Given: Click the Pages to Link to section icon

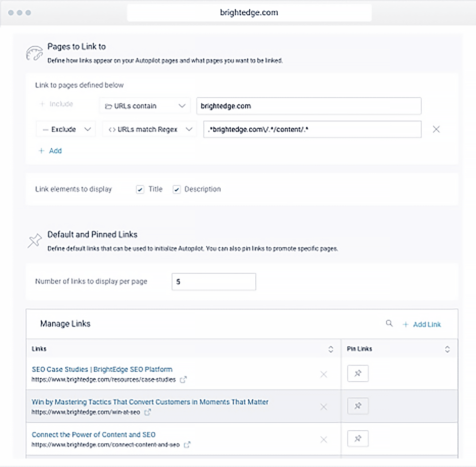Looking at the screenshot, I should [x=34, y=53].
